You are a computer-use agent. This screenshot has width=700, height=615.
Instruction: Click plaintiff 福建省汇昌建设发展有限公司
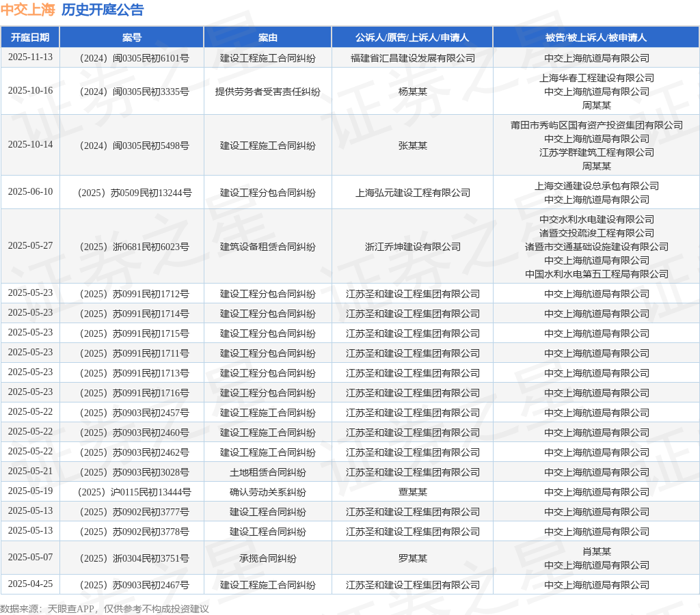point(412,58)
